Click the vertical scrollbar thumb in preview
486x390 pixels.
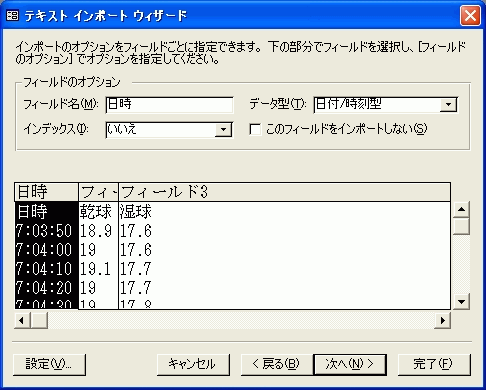click(x=461, y=226)
